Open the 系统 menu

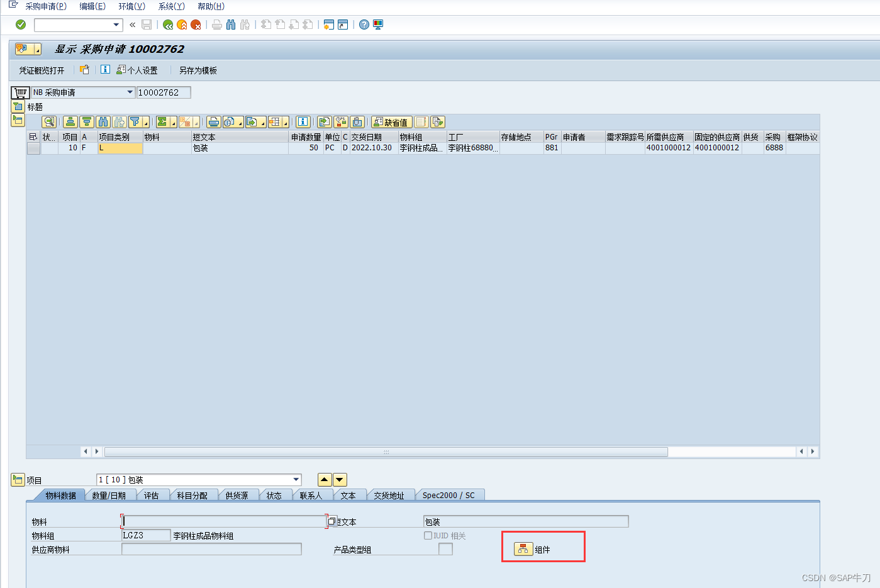coord(170,6)
